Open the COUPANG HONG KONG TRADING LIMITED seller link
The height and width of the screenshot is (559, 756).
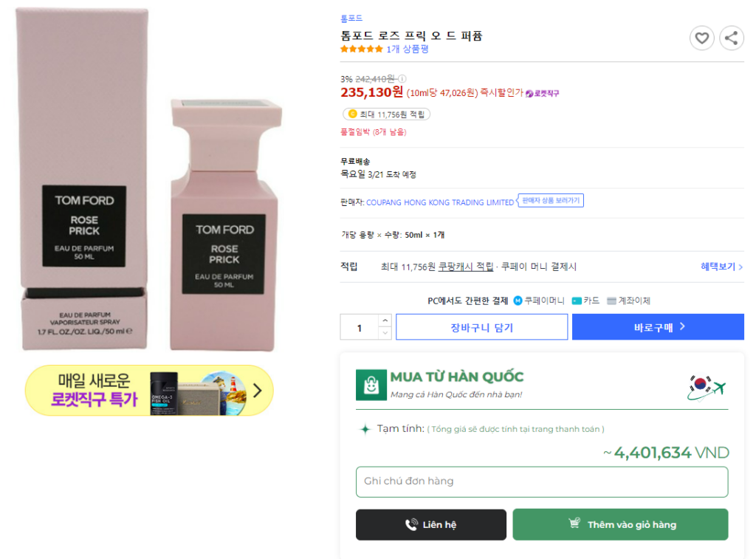pyautogui.click(x=440, y=202)
